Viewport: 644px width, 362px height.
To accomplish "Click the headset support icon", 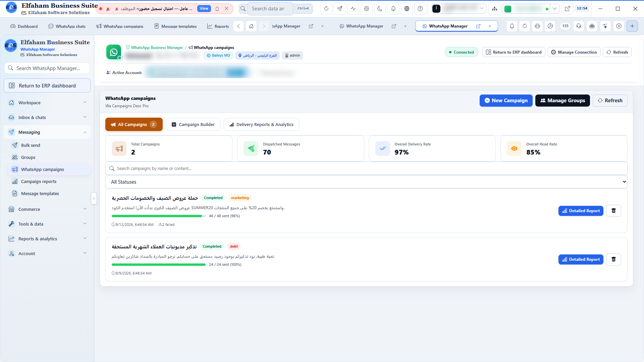I will coord(579,26).
